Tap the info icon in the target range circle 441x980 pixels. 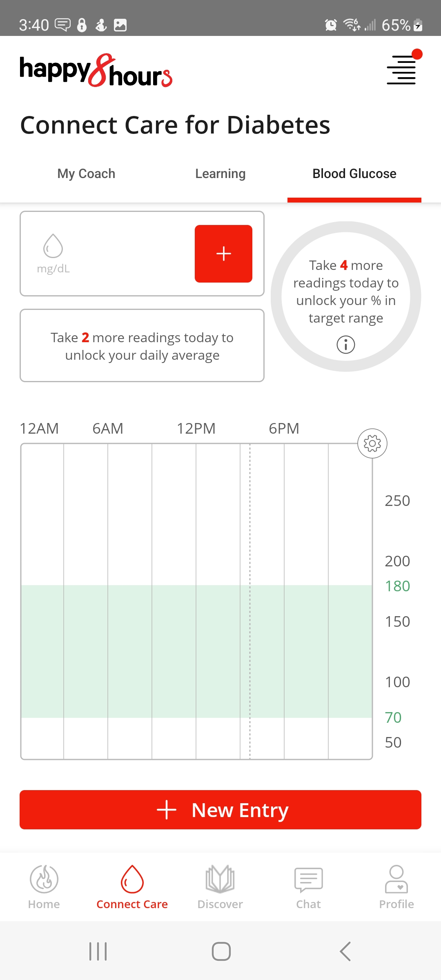coord(346,345)
